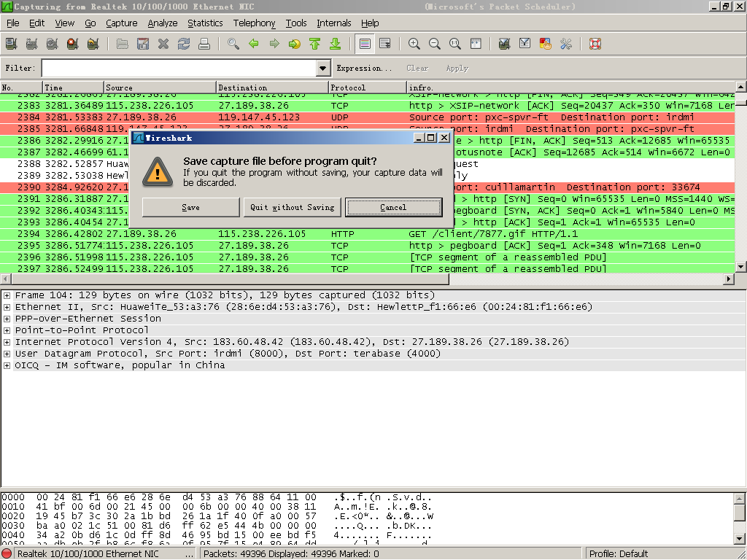The height and width of the screenshot is (560, 747).
Task: Expand Internet Protocol Version 4 details
Action: point(7,342)
